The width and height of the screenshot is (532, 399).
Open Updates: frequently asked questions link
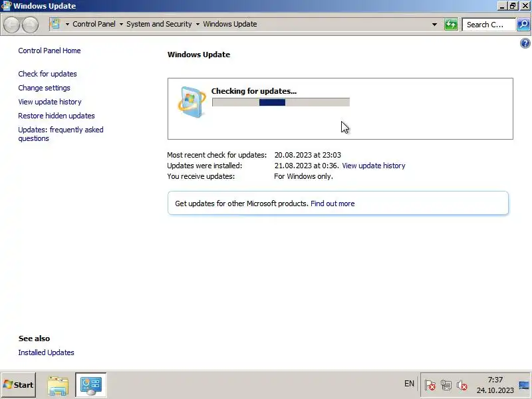point(61,134)
